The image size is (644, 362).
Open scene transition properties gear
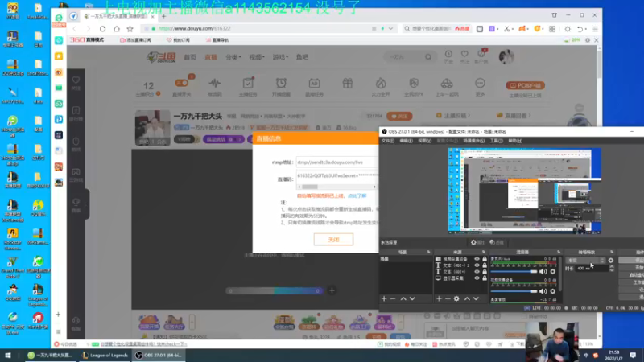pos(611,261)
